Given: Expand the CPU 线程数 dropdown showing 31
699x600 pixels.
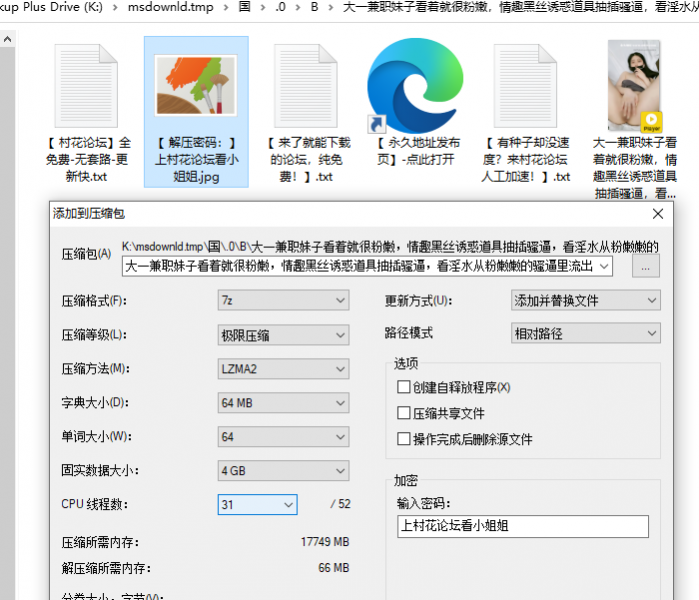Looking at the screenshot, I should pyautogui.click(x=257, y=505).
